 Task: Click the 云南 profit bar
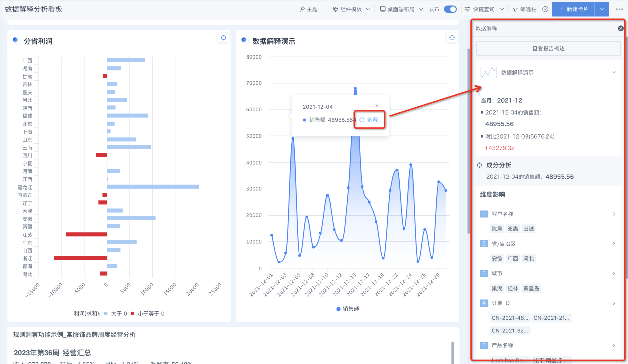click(x=129, y=147)
